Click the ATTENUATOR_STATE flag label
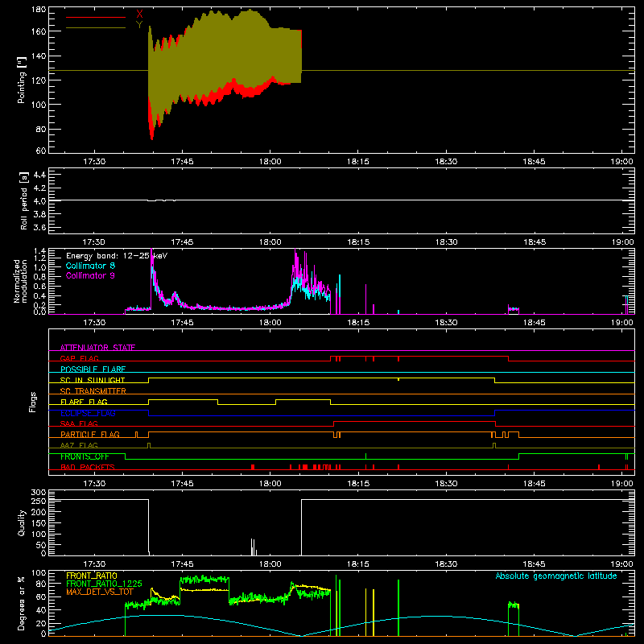The width and height of the screenshot is (644, 644). [97, 348]
